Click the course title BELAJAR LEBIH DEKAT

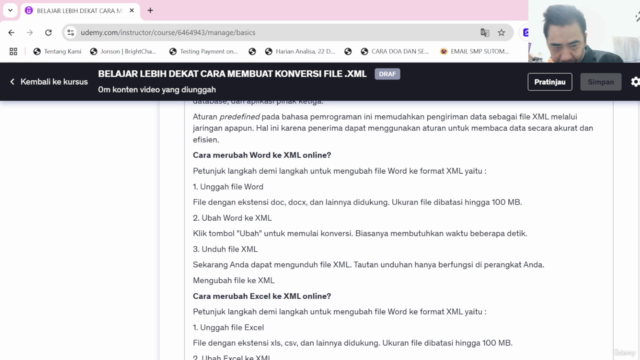(x=232, y=74)
